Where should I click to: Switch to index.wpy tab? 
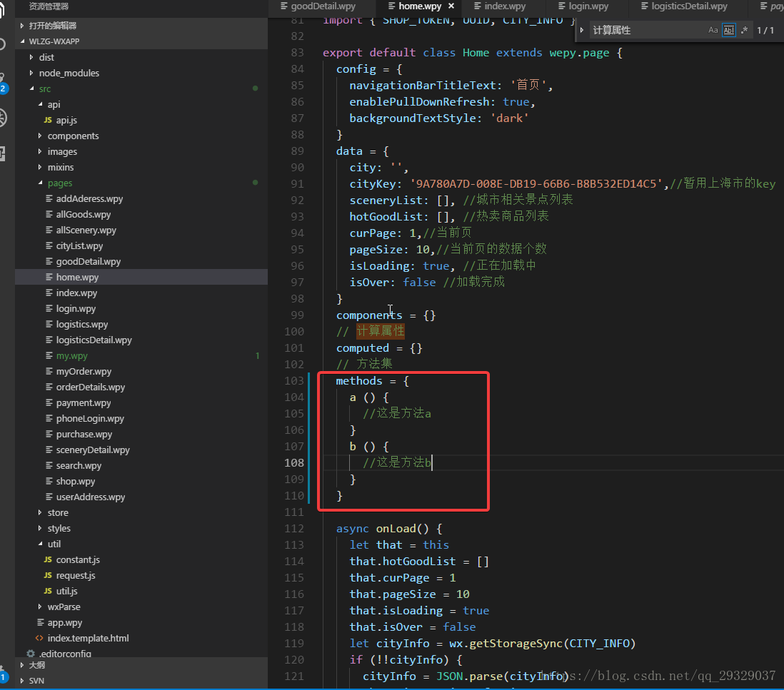click(x=505, y=6)
